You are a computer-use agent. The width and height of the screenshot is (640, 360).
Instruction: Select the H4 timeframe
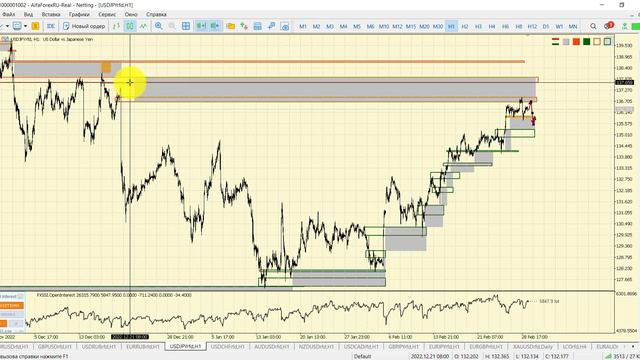tap(491, 26)
